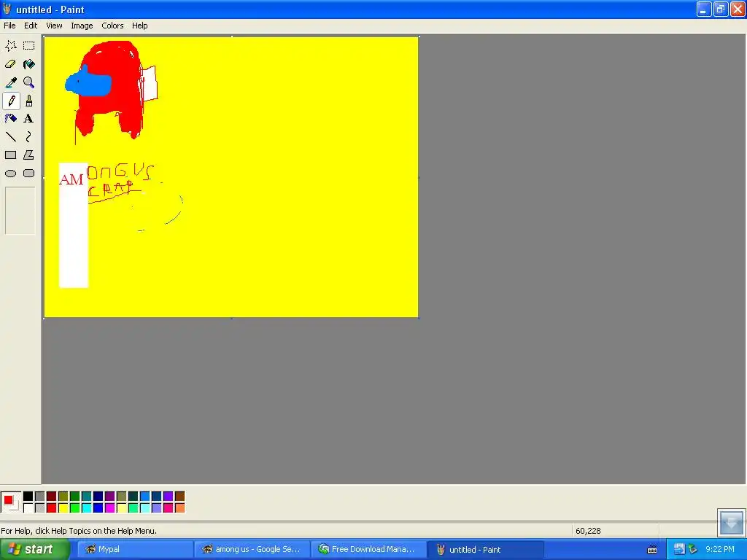Pick the pale yellow swatch

click(122, 508)
